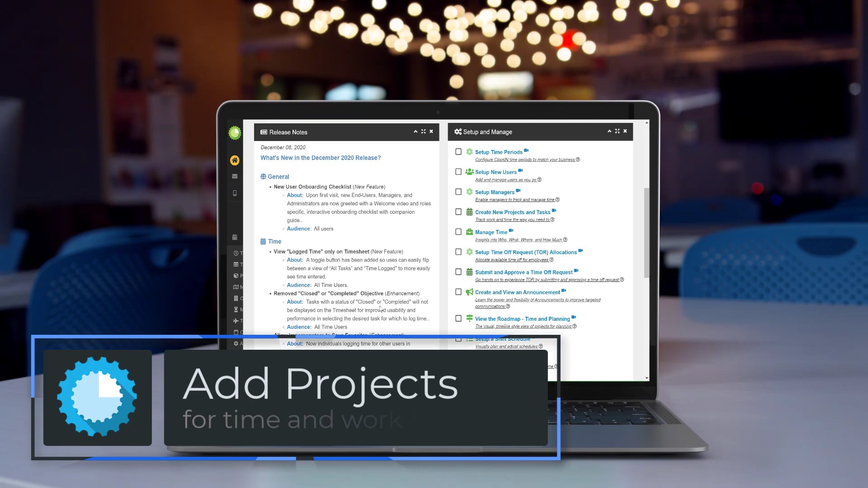868x488 pixels.
Task: Check the Submit and Approve a Time Off Request box
Action: click(x=458, y=272)
